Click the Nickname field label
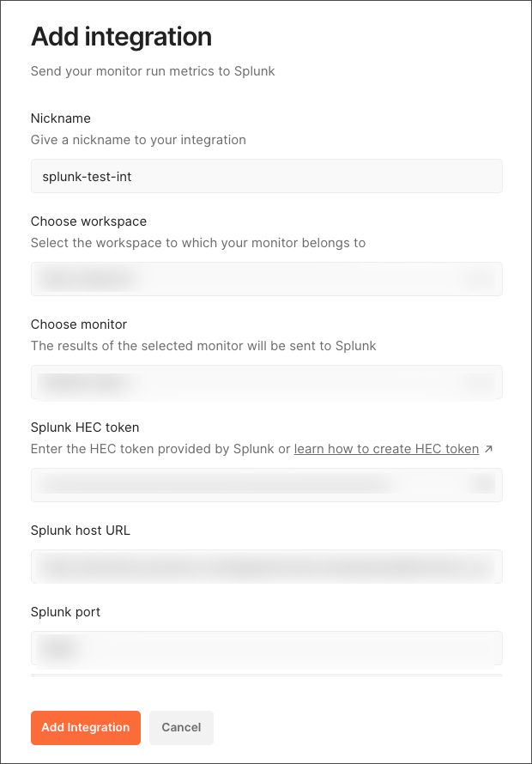This screenshot has height=764, width=532. tap(61, 118)
